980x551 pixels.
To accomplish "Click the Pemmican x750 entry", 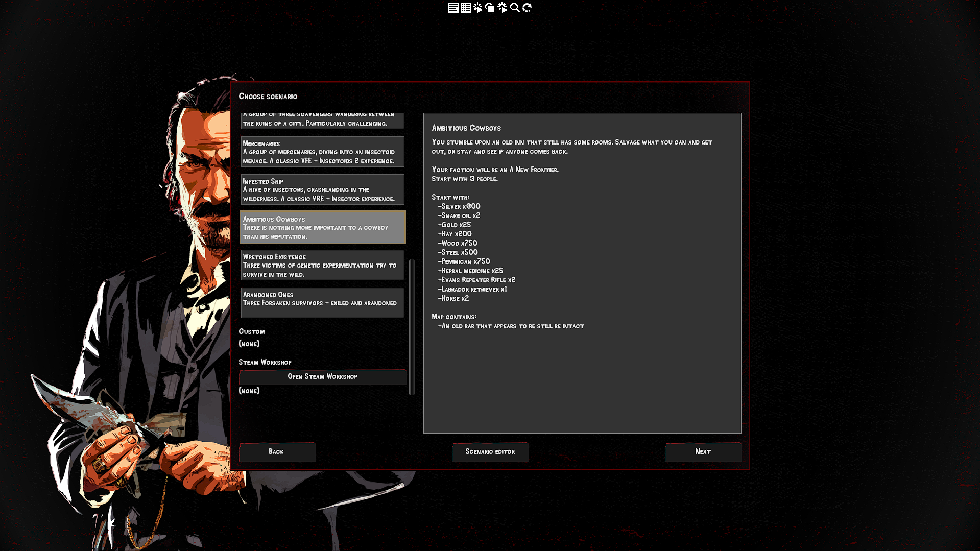I will coord(465,262).
